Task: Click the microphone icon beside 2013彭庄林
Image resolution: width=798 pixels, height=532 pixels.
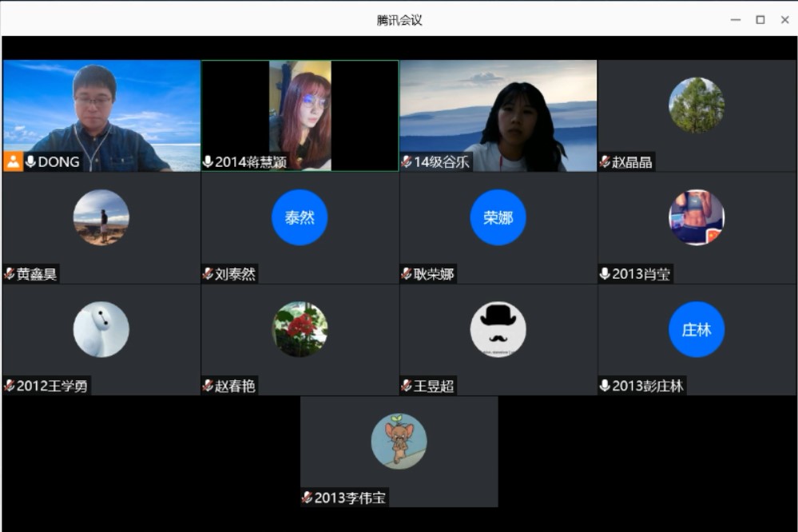Action: pyautogui.click(x=605, y=386)
